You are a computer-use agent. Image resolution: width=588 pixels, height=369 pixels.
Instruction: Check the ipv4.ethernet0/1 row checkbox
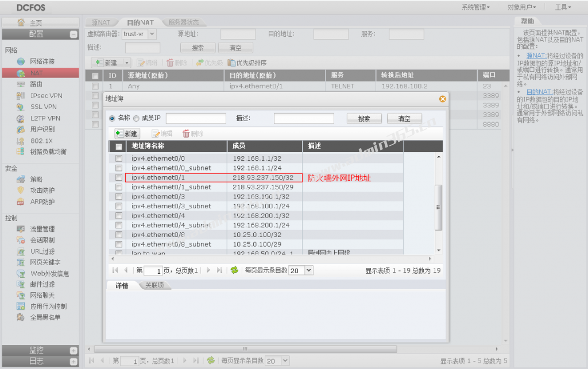click(x=119, y=177)
